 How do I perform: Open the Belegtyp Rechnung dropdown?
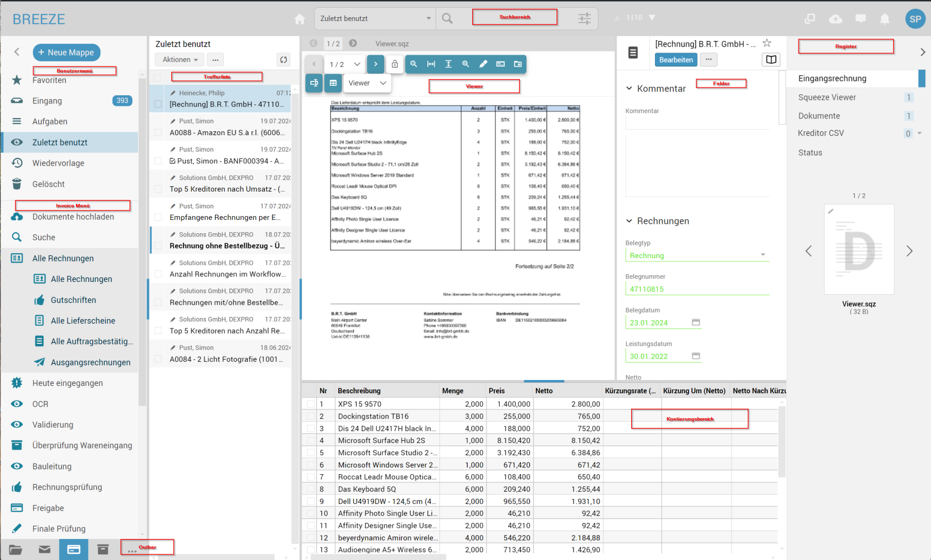(698, 255)
